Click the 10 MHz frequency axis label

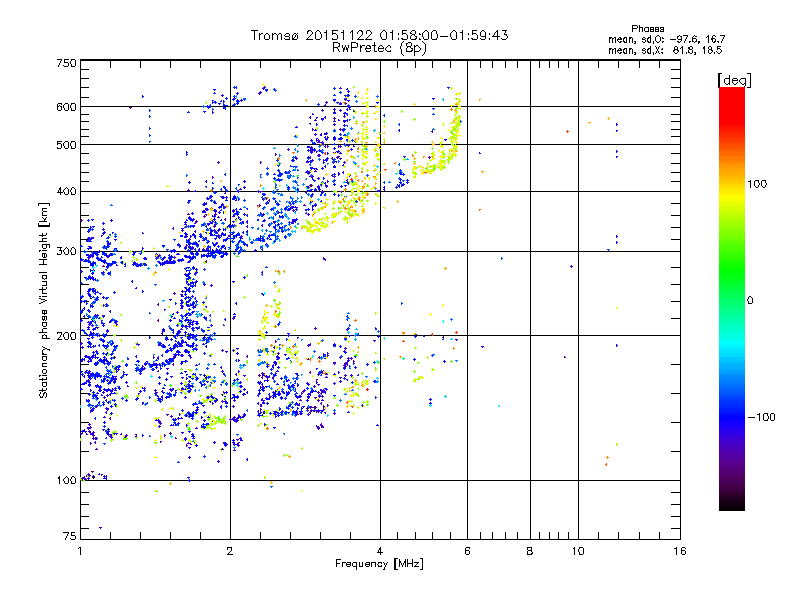click(x=578, y=551)
